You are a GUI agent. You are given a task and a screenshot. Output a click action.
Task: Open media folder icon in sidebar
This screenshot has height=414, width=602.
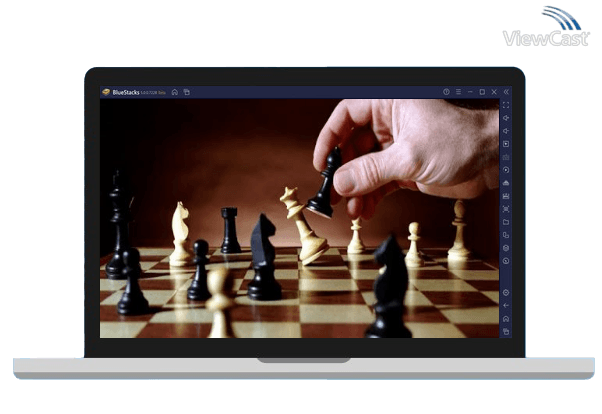tap(506, 222)
